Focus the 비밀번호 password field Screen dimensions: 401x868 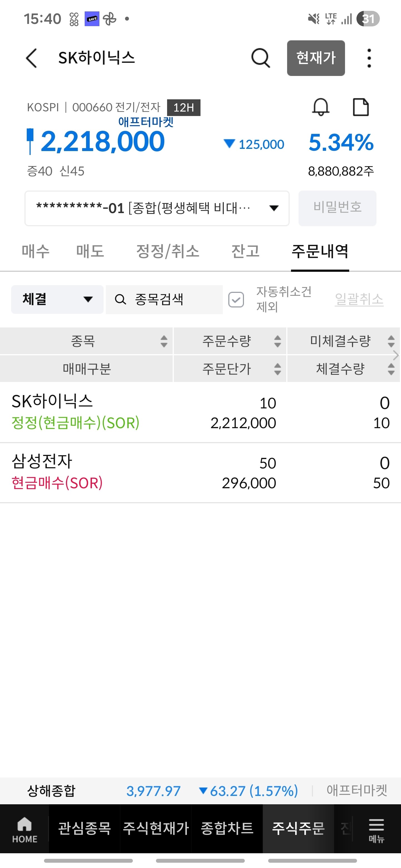(337, 208)
